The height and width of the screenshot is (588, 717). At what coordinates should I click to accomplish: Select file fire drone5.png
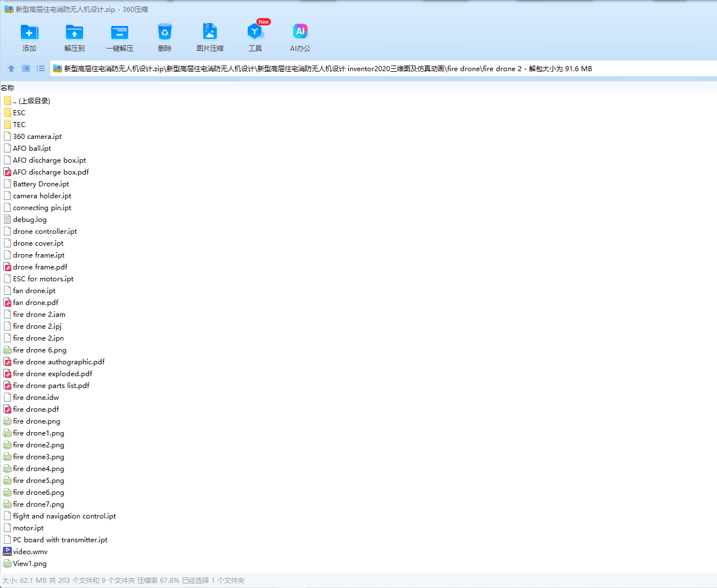point(34,480)
